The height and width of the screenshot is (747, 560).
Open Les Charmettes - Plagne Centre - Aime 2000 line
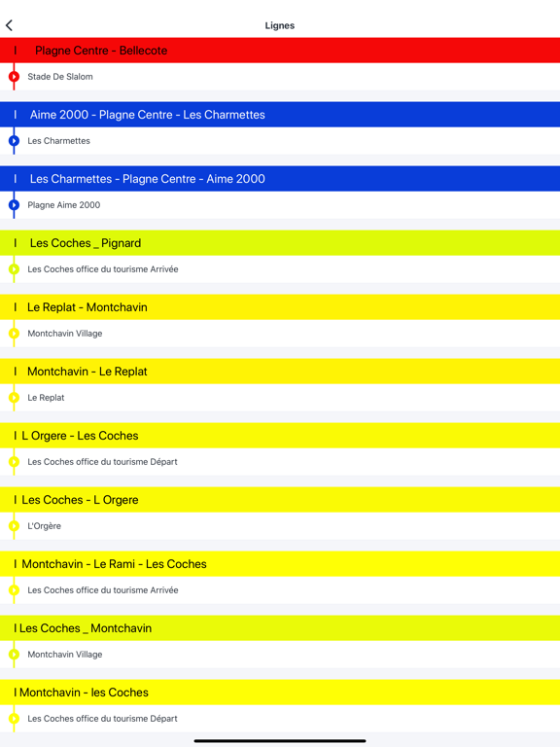point(280,179)
